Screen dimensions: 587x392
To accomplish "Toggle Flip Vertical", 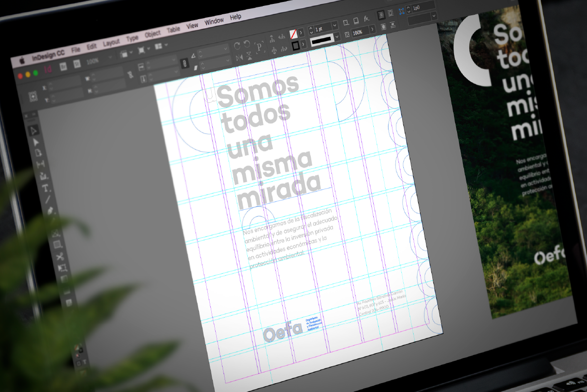I will point(249,56).
